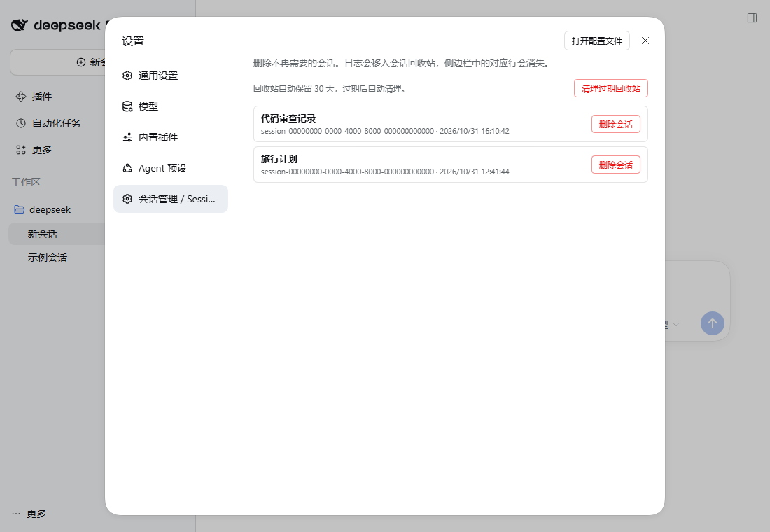Click the plugin puzzle icon

[x=20, y=97]
